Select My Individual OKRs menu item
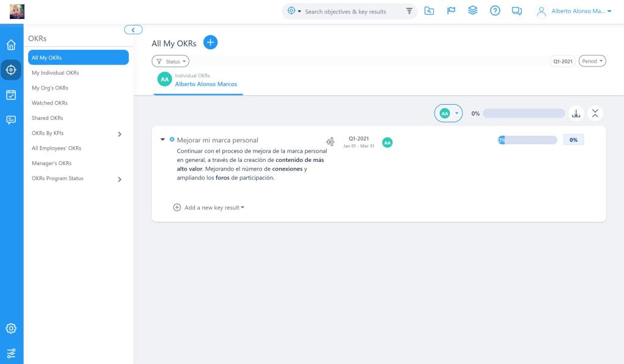The height and width of the screenshot is (364, 624). [55, 73]
